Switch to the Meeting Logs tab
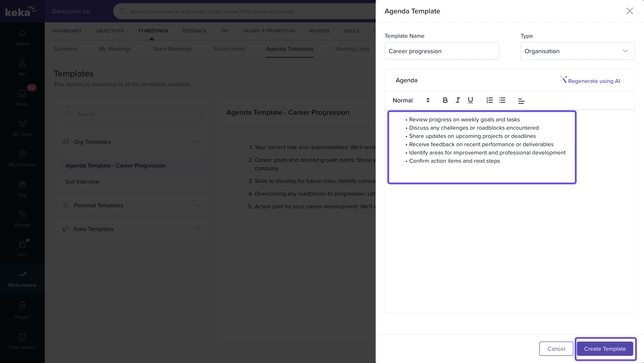The height and width of the screenshot is (363, 644). (352, 49)
